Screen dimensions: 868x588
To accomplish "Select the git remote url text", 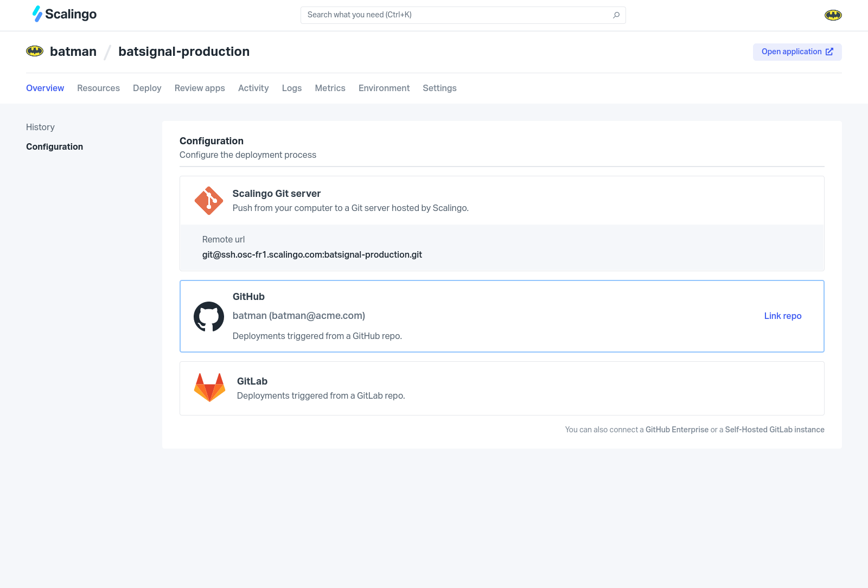I will coord(312,254).
